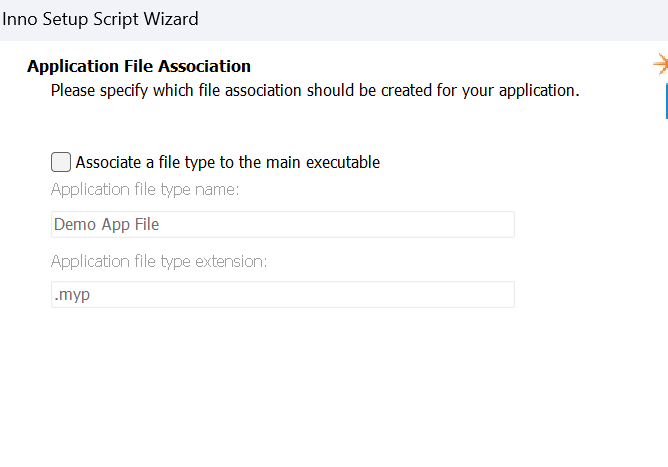Place the cursor after 'File' in the type name box
The width and height of the screenshot is (668, 467).
pyautogui.click(x=161, y=225)
